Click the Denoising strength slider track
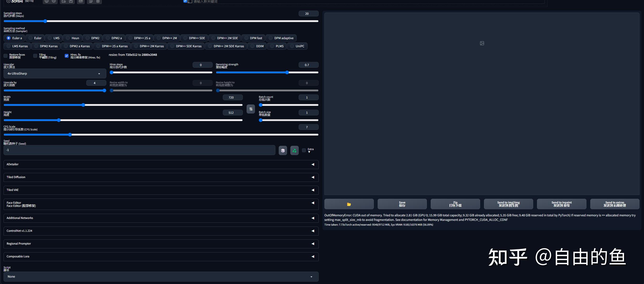 tap(267, 73)
